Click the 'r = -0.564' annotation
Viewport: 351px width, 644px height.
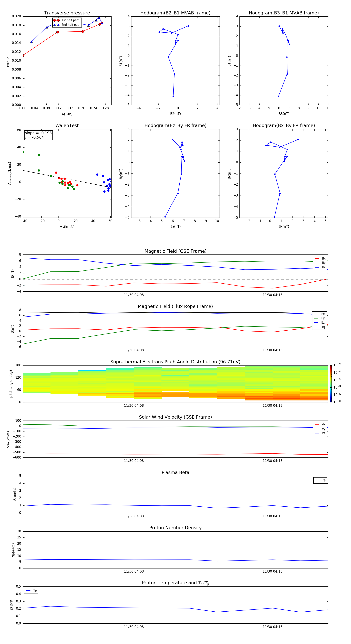pyautogui.click(x=35, y=137)
